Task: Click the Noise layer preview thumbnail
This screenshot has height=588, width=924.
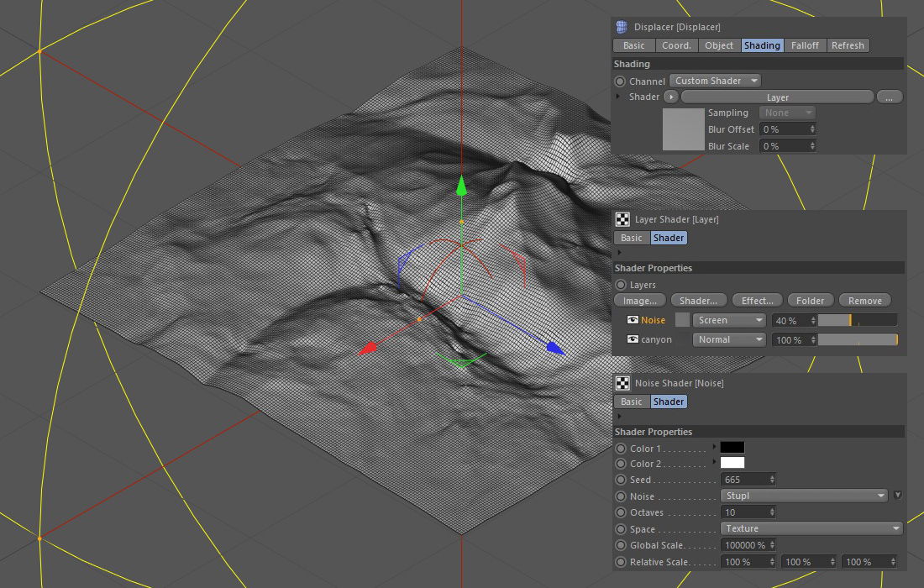Action: pyautogui.click(x=682, y=320)
